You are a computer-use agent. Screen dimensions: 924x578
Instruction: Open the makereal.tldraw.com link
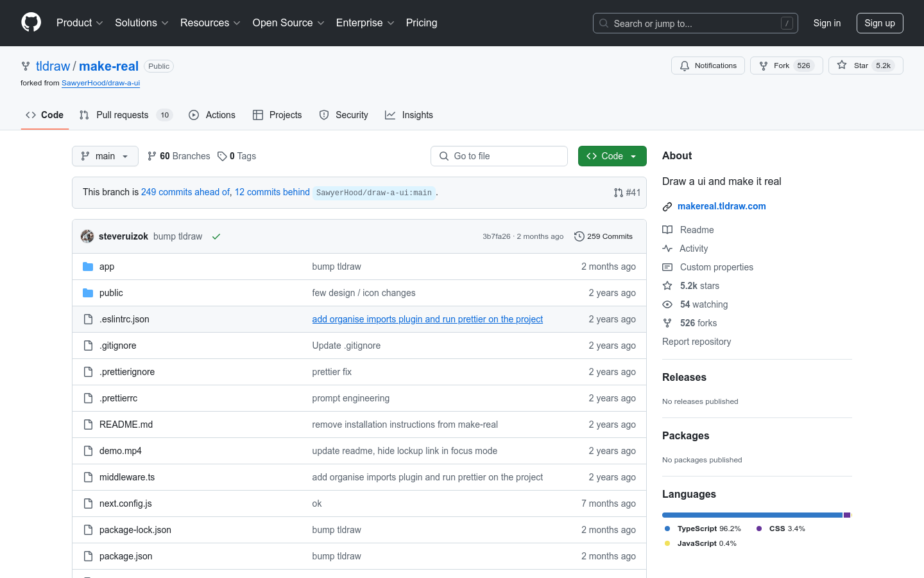(722, 206)
